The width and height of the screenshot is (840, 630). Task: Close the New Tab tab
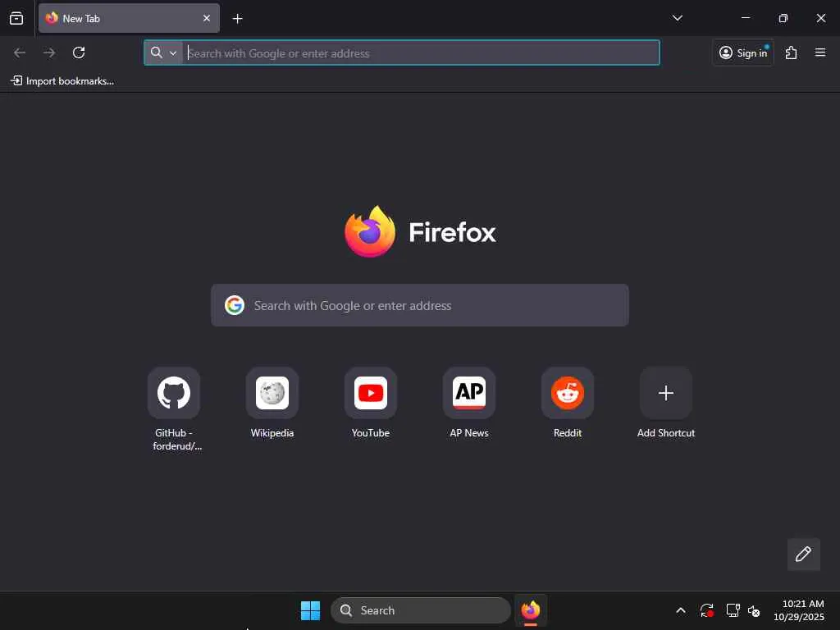click(206, 18)
